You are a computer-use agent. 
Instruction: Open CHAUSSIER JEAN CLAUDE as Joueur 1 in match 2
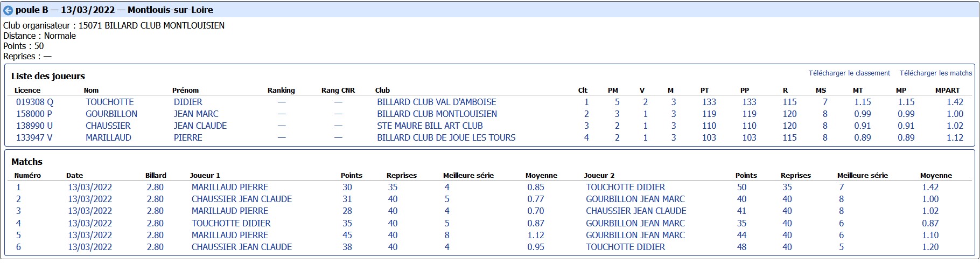point(242,199)
